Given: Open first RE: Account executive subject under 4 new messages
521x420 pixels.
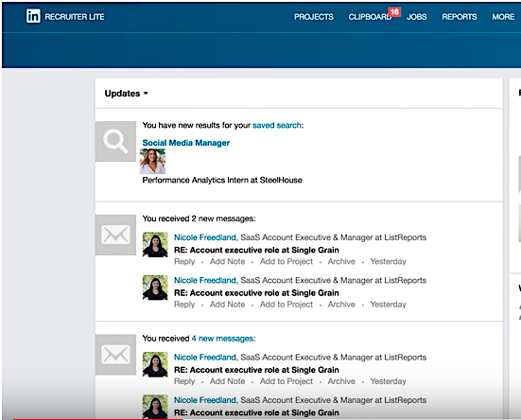Looking at the screenshot, I should point(256,370).
